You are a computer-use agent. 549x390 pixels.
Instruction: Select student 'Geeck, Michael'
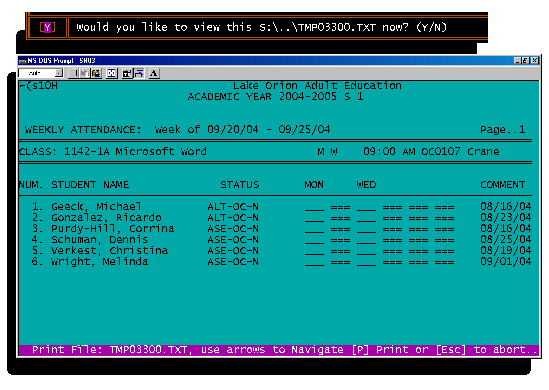pyautogui.click(x=96, y=207)
